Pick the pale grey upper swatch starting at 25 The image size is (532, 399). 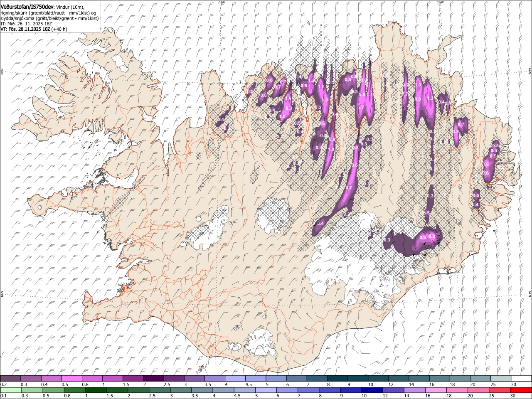point(500,378)
